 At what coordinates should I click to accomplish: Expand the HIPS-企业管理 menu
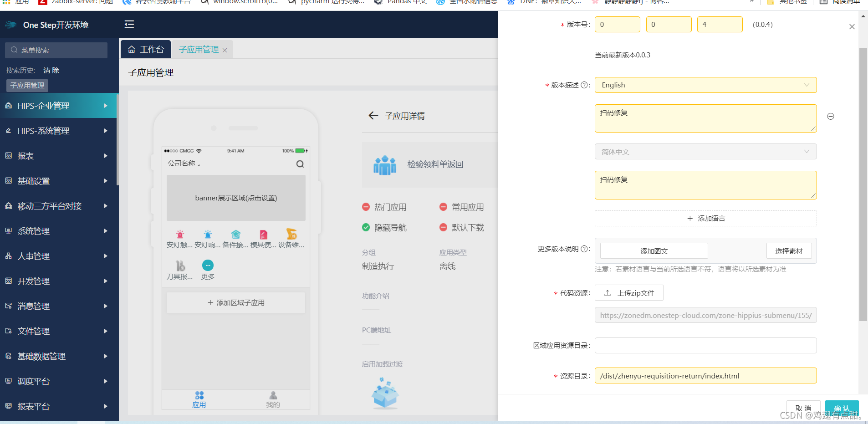[58, 106]
